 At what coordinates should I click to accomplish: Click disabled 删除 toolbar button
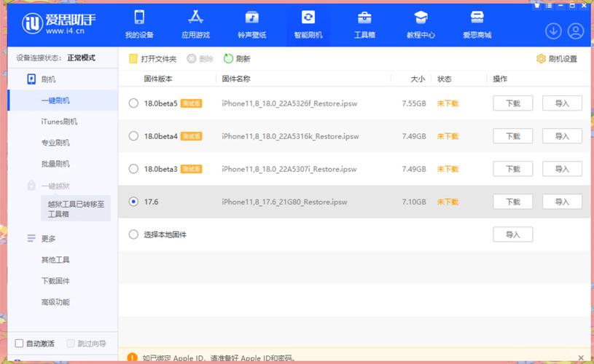200,59
